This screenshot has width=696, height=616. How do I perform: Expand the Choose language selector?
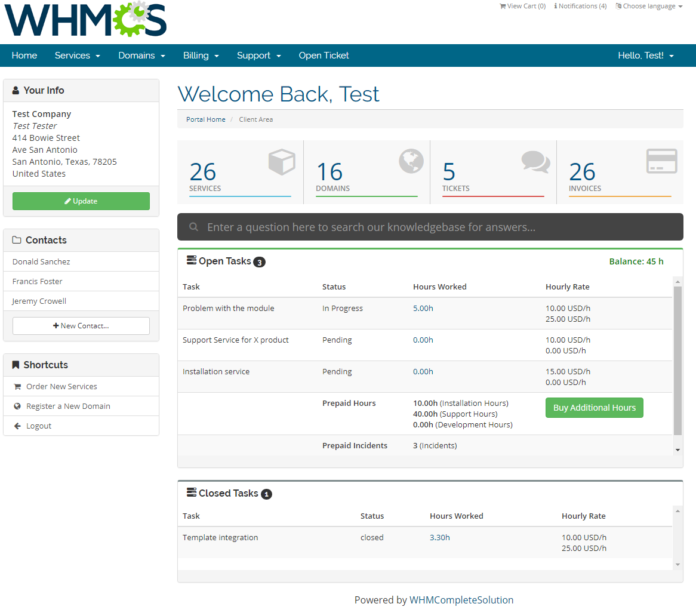point(649,6)
